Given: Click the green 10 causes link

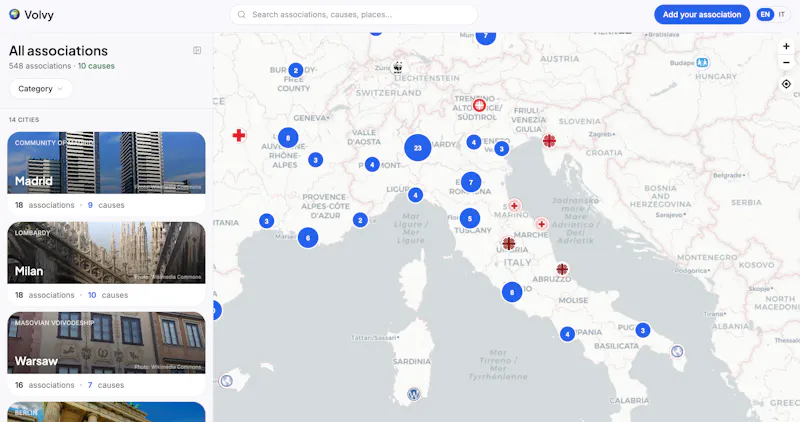Looking at the screenshot, I should 96,66.
